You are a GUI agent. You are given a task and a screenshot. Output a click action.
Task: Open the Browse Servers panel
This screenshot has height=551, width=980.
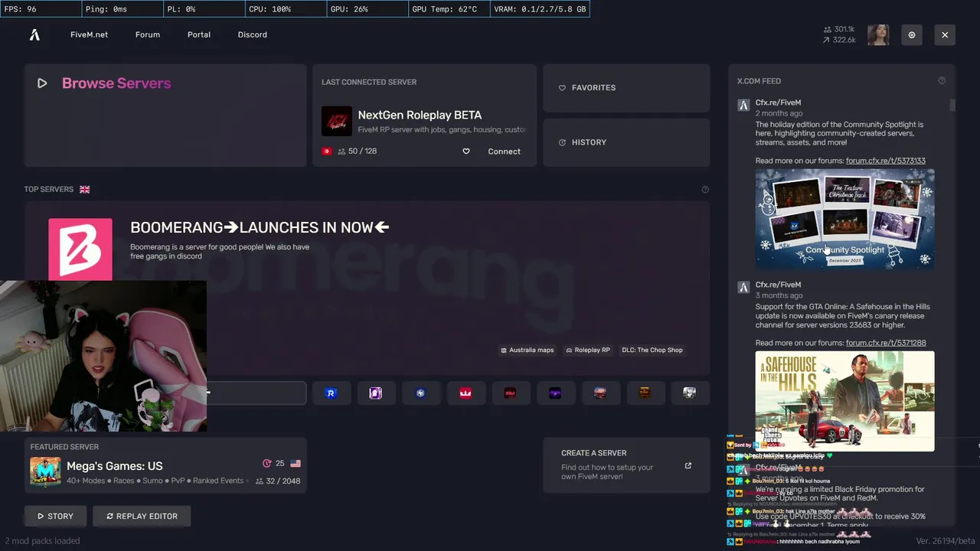click(x=165, y=116)
